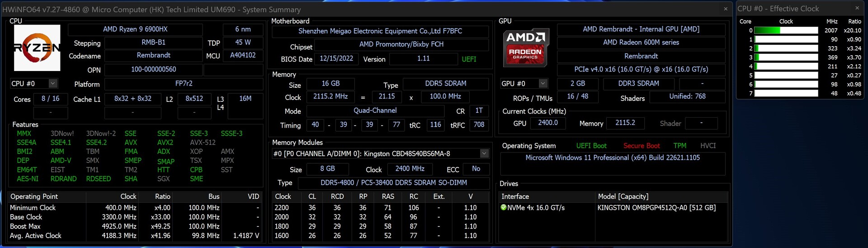
Task: Click the TPM status indicator
Action: [x=679, y=146]
